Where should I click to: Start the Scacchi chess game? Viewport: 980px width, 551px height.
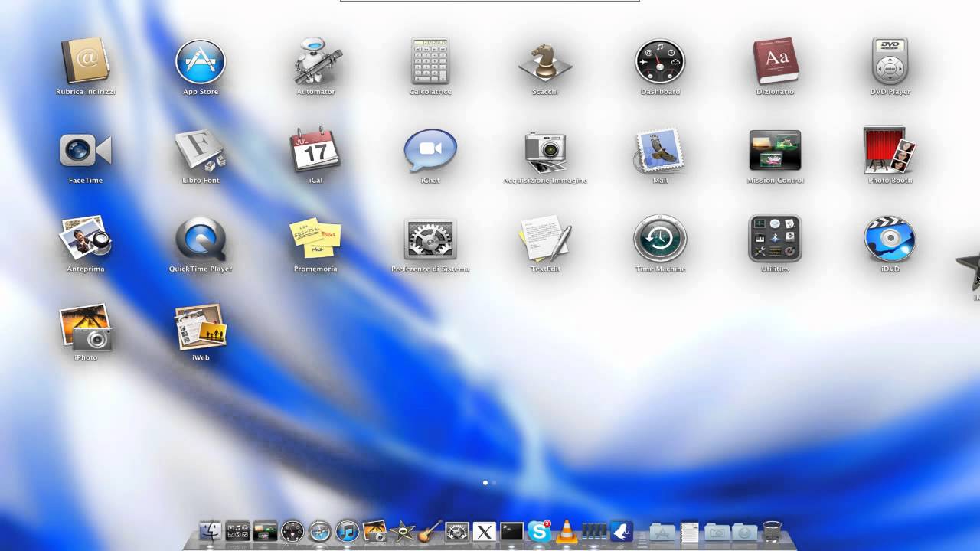(545, 62)
